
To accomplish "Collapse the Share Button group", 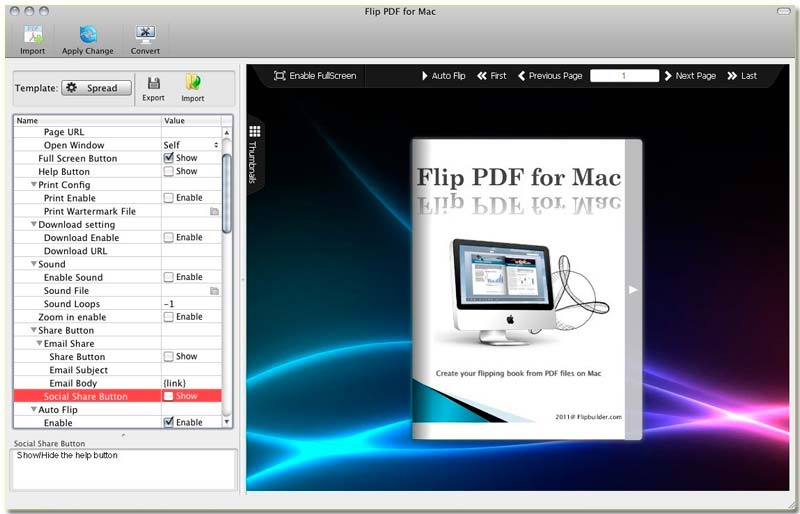I will (x=34, y=330).
